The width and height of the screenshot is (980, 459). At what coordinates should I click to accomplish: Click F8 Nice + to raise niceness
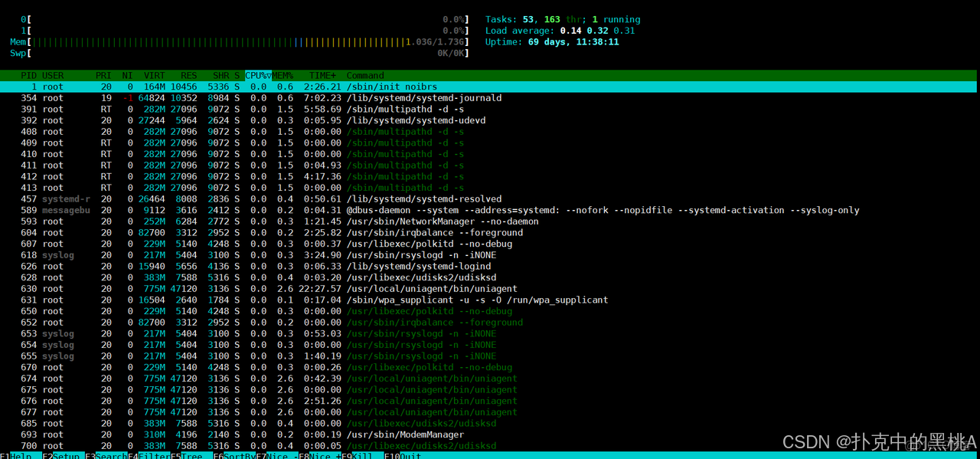pos(320,455)
